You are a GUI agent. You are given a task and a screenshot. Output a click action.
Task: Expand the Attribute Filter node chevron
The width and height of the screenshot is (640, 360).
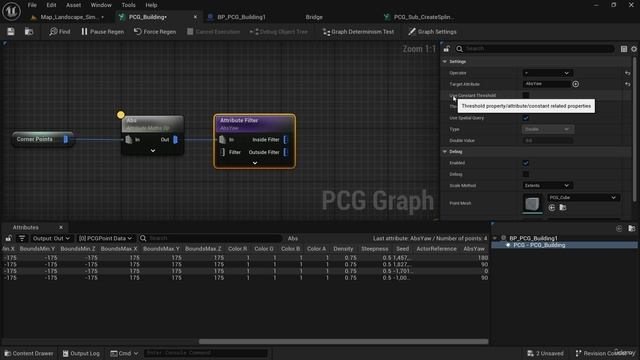coord(255,163)
